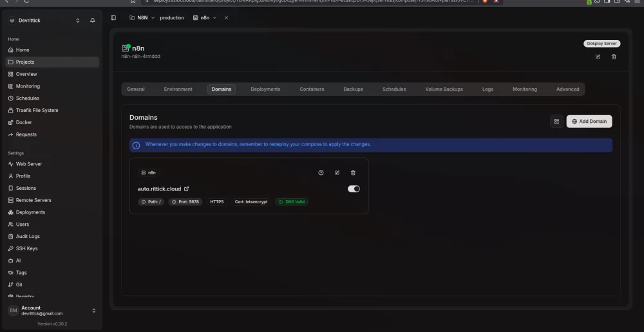Click the production breadcrumb link
Image resolution: width=644 pixels, height=332 pixels.
click(172, 17)
